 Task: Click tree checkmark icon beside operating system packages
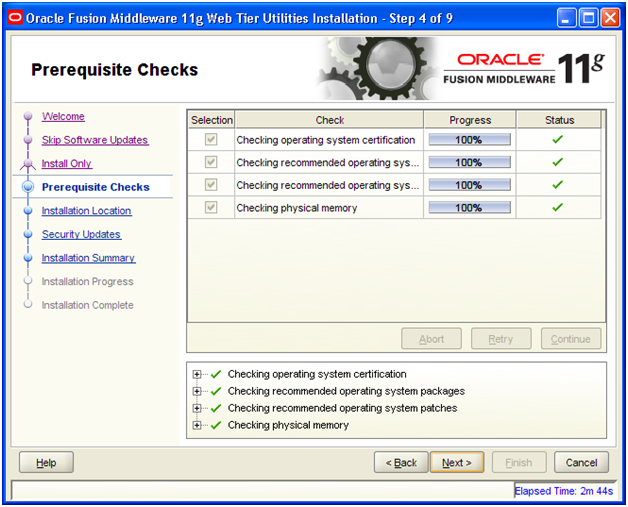click(216, 391)
